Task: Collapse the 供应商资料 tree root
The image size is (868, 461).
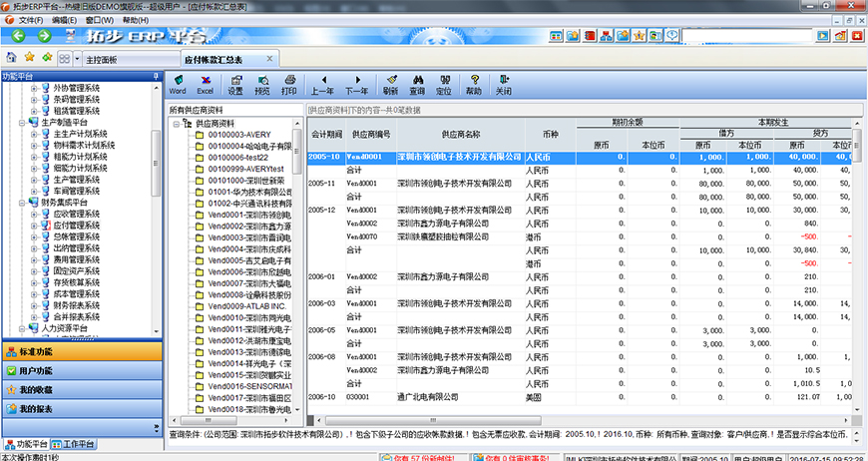Action: point(177,125)
